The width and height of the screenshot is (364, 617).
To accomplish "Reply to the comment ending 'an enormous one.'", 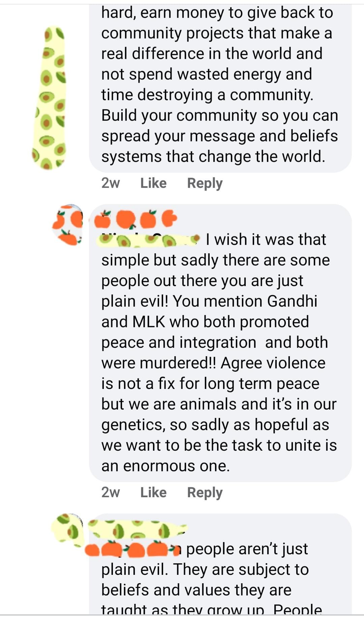I will (x=205, y=493).
